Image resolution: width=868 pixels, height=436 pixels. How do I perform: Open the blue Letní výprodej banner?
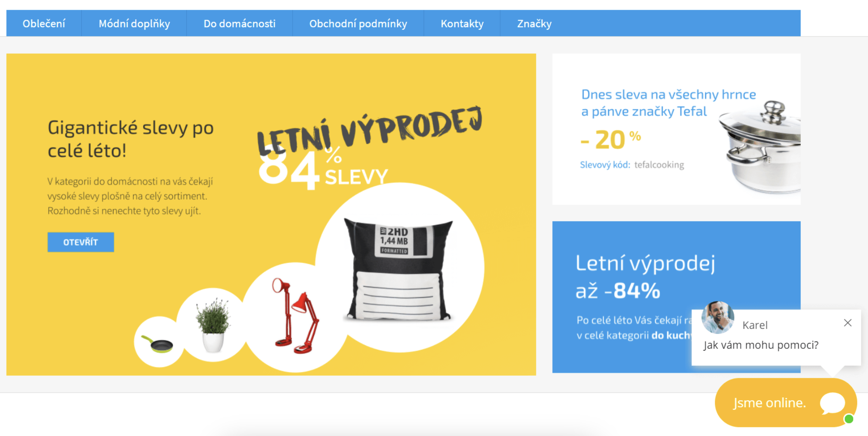tap(676, 297)
